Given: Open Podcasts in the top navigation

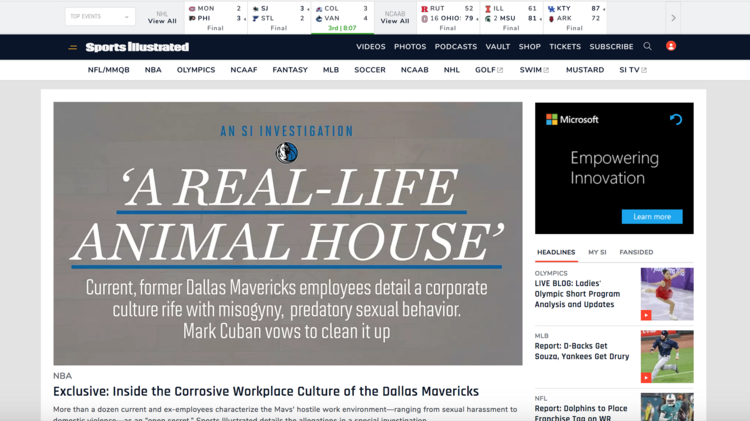Looking at the screenshot, I should (x=456, y=46).
